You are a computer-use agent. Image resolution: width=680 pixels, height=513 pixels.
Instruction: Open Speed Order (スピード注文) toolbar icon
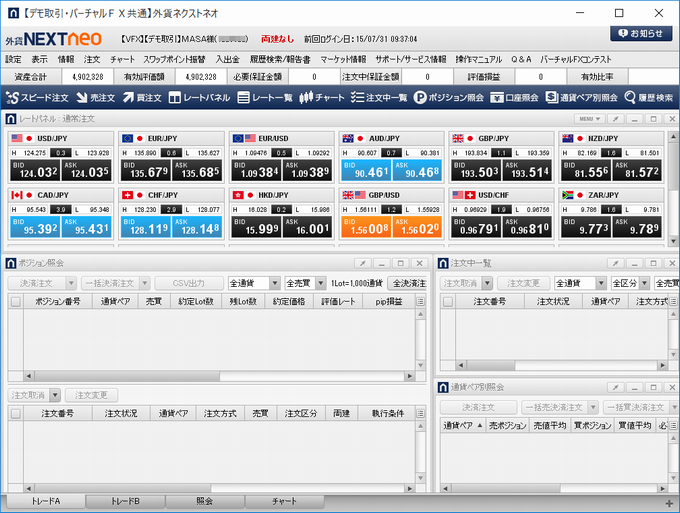[37, 98]
